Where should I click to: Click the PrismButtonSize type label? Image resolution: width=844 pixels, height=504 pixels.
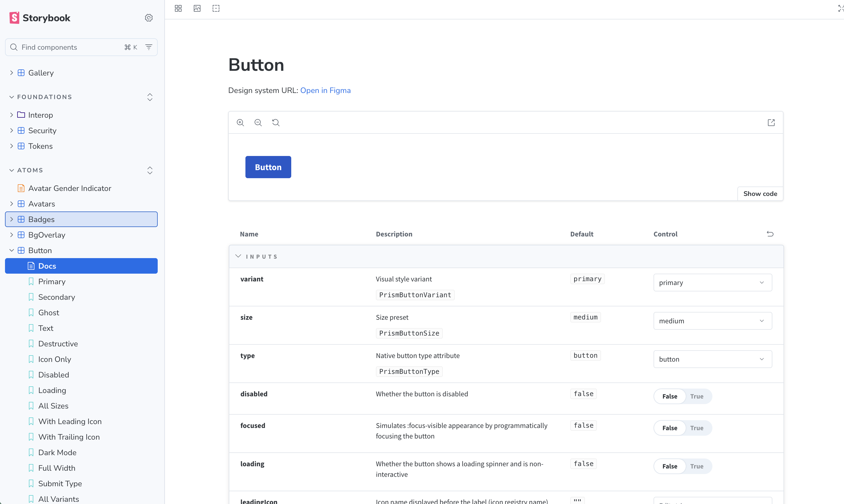[x=409, y=333]
